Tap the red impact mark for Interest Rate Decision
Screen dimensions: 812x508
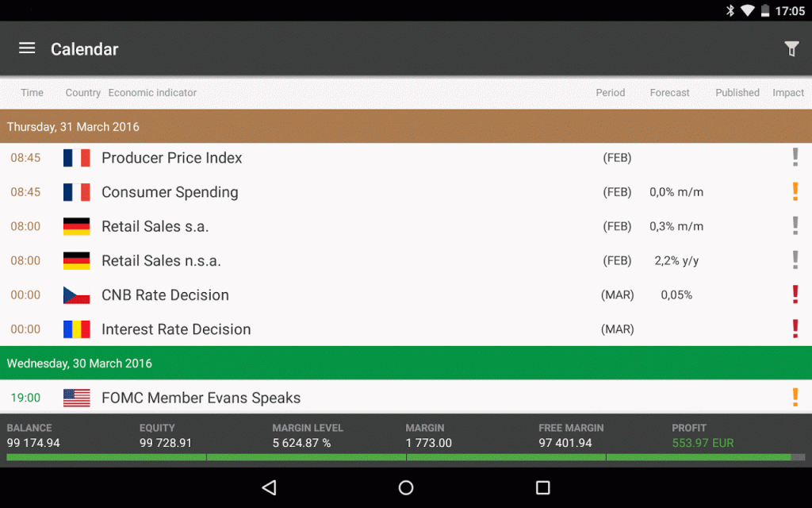(795, 328)
